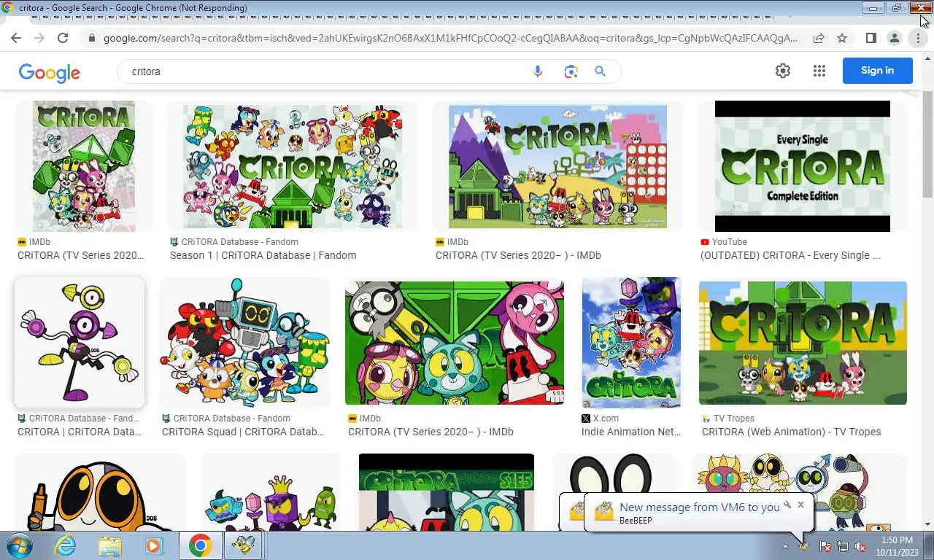
Task: Go forward in browser history
Action: pos(39,38)
